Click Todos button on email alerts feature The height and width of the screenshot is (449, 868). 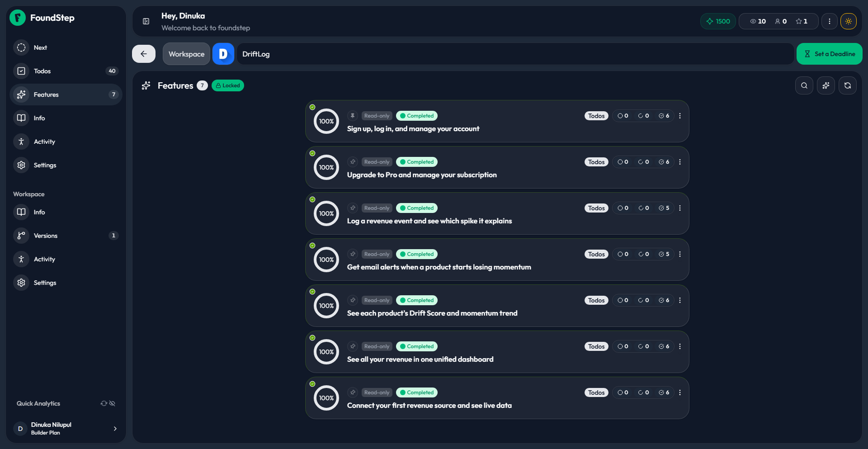[596, 254]
